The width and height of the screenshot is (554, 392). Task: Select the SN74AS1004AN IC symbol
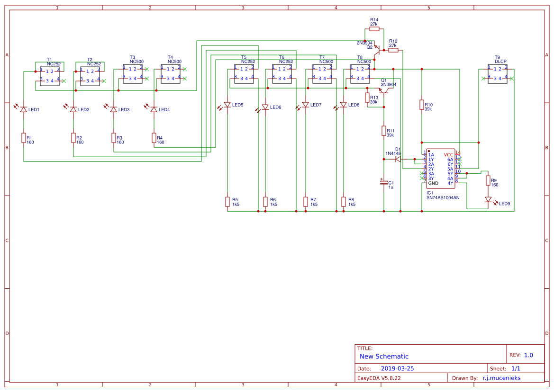point(441,168)
